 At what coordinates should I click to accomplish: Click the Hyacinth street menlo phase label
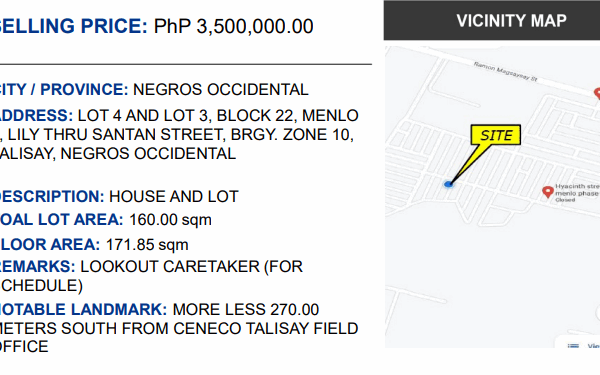pos(577,192)
